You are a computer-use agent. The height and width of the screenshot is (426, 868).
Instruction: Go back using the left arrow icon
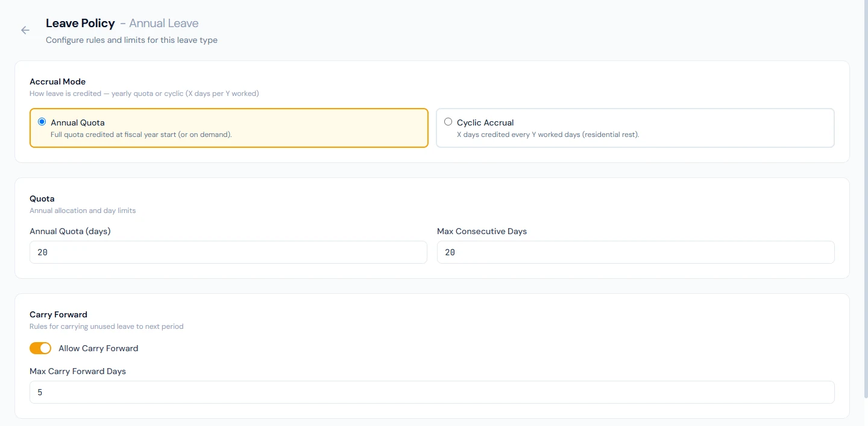pos(25,30)
